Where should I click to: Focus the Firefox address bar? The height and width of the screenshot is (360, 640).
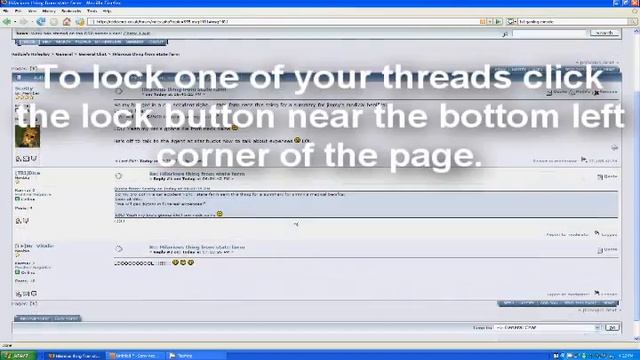point(284,21)
